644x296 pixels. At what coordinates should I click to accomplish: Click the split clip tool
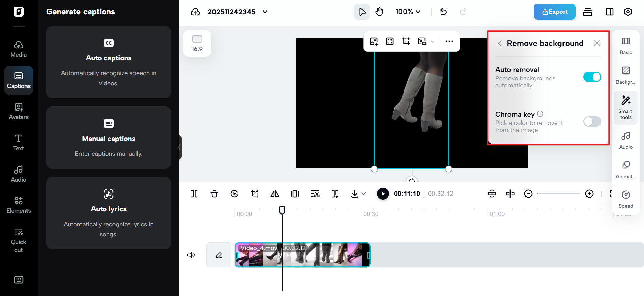(x=194, y=194)
